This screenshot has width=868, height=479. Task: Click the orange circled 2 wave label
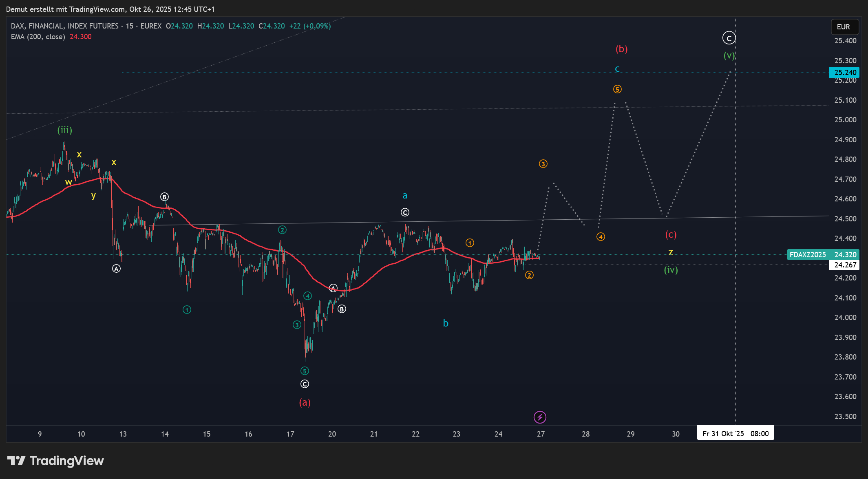tap(529, 275)
